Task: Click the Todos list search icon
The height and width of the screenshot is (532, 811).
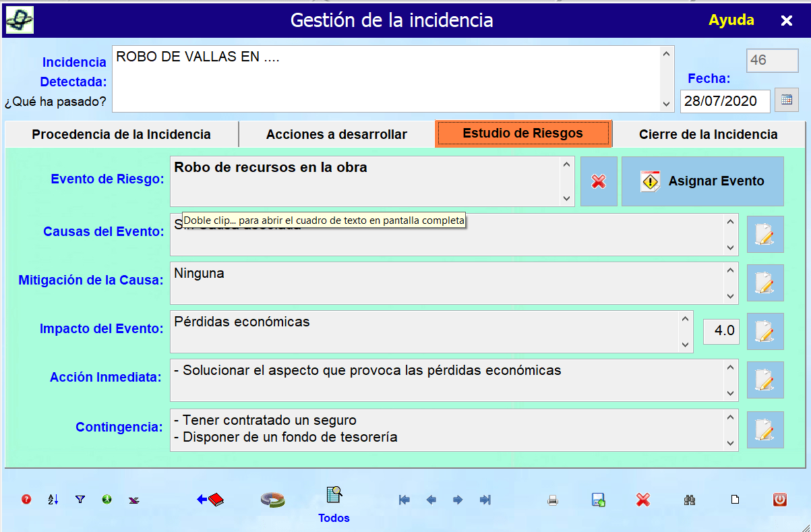Action: point(334,495)
